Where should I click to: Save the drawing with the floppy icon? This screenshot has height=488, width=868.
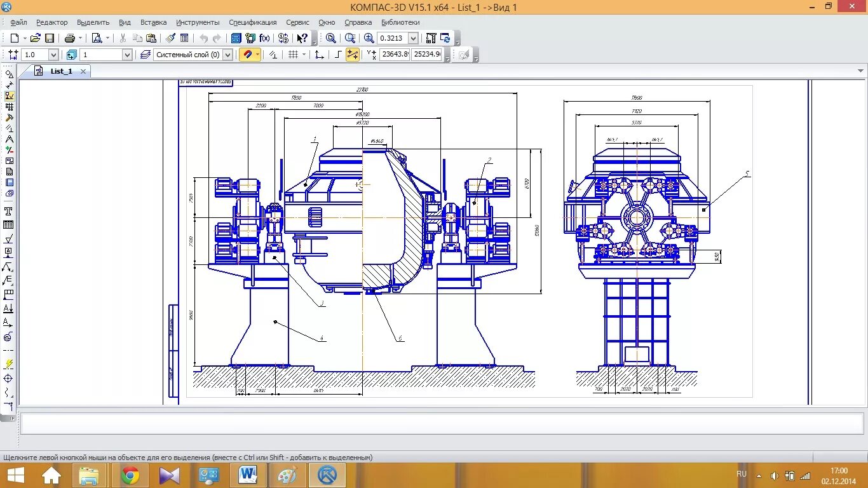click(x=50, y=38)
